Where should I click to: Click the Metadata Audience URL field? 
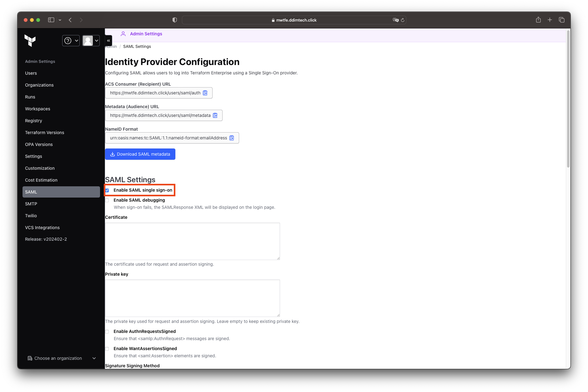click(164, 115)
